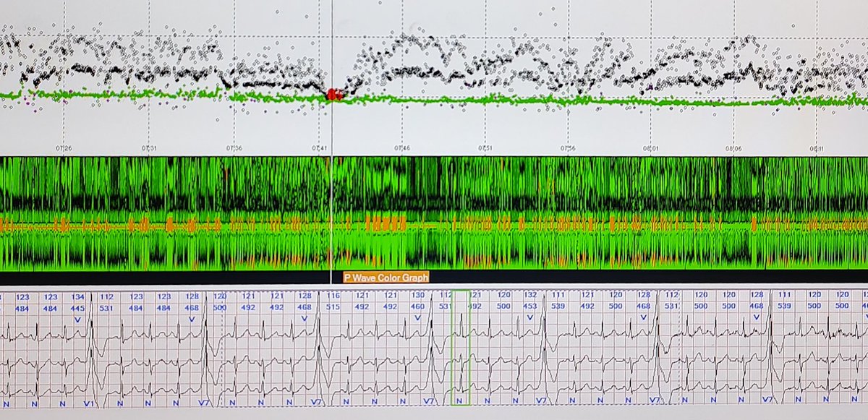Click the V7 label near the strip's right edge
The height and width of the screenshot is (420, 868).
point(767,399)
